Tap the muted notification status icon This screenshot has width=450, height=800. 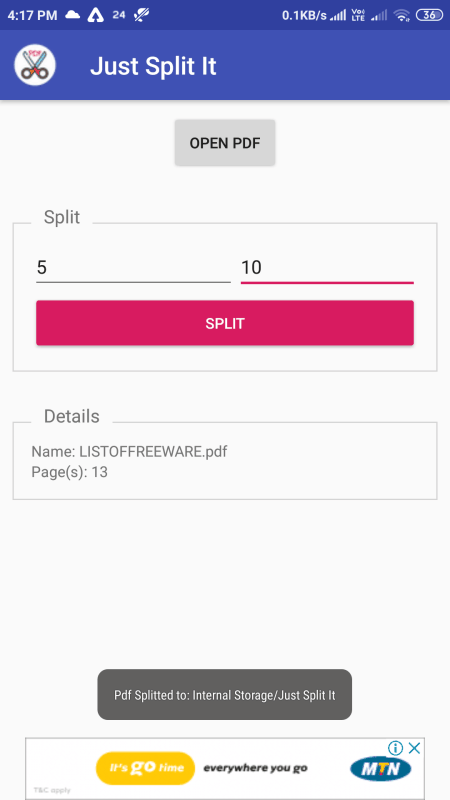click(x=140, y=15)
